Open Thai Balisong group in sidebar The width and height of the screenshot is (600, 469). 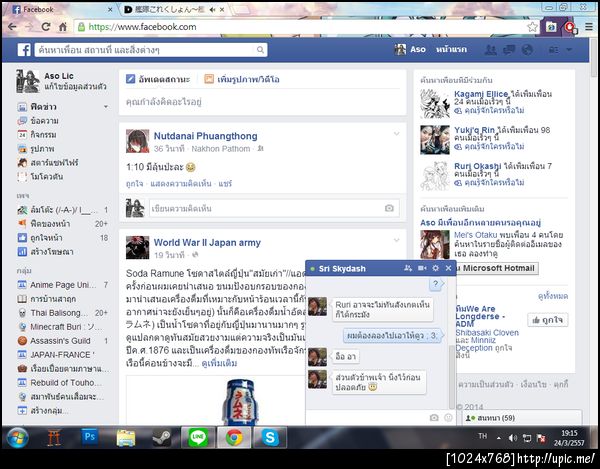tap(63, 313)
